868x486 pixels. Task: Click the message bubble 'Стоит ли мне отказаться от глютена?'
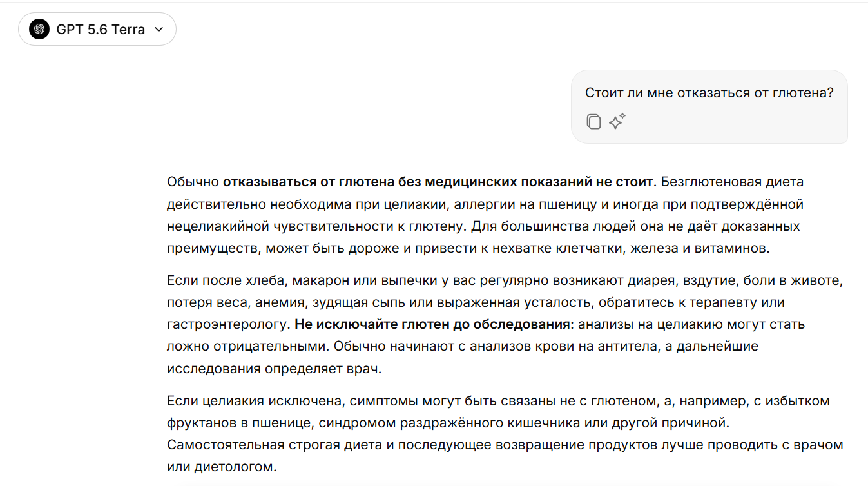(709, 106)
